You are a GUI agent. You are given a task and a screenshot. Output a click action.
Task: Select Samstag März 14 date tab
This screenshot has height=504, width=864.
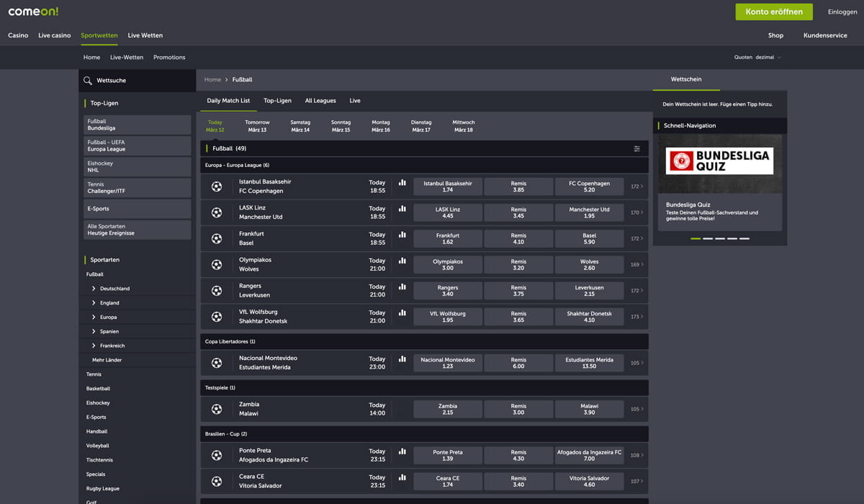pyautogui.click(x=300, y=126)
